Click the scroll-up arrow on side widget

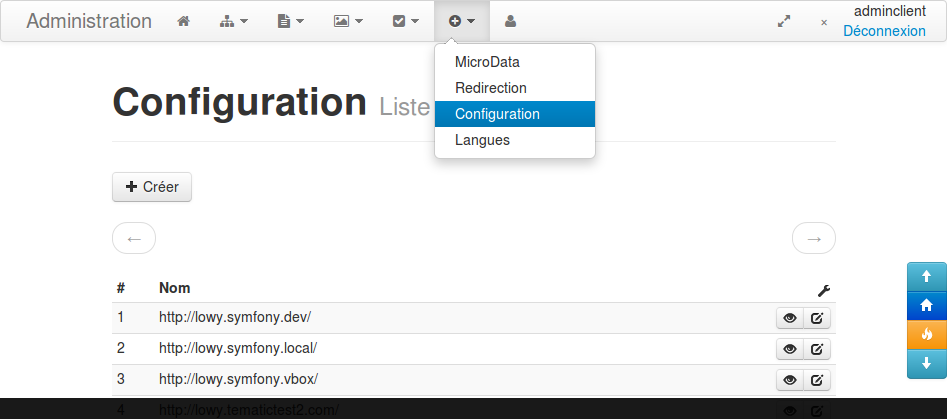click(x=926, y=276)
